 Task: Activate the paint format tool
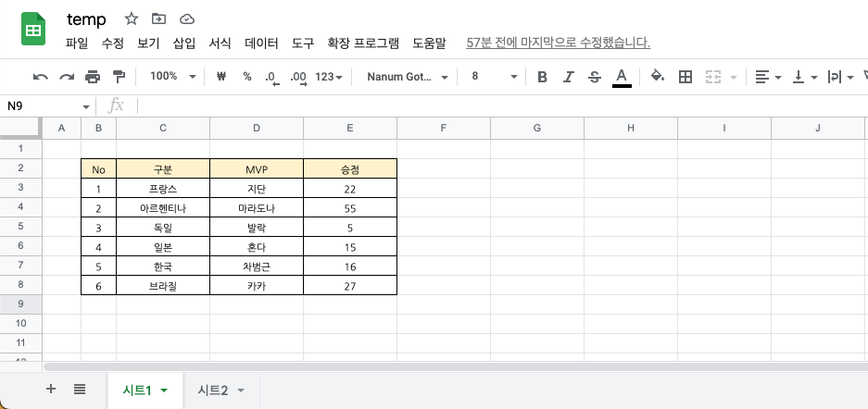[x=119, y=77]
